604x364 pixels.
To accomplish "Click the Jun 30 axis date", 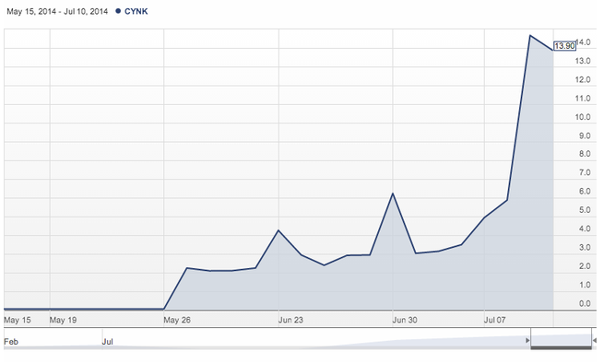I will 405,320.
